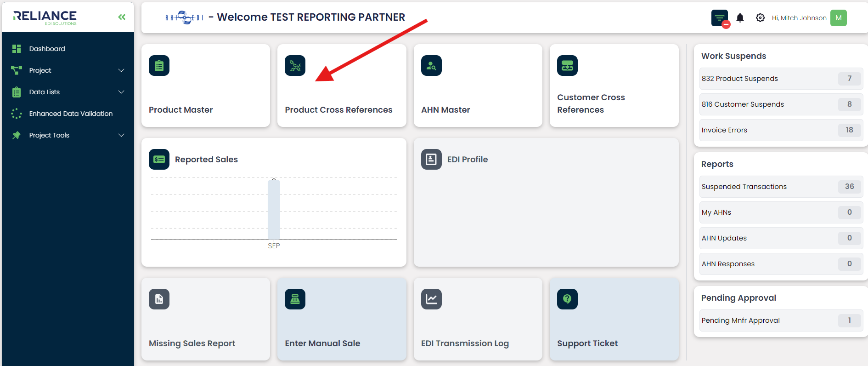The width and height of the screenshot is (868, 366).
Task: Expand the Project menu chevron
Action: 121,70
